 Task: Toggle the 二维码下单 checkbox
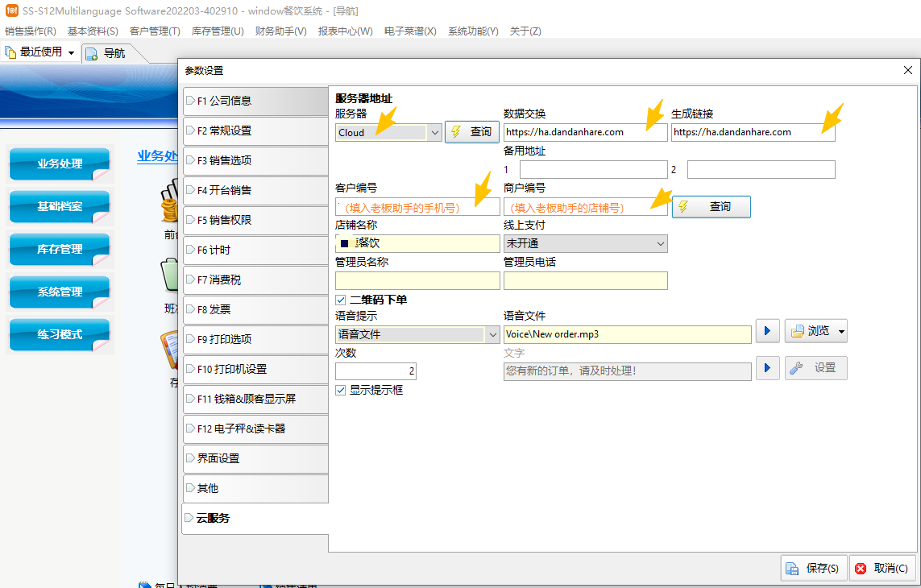(341, 300)
